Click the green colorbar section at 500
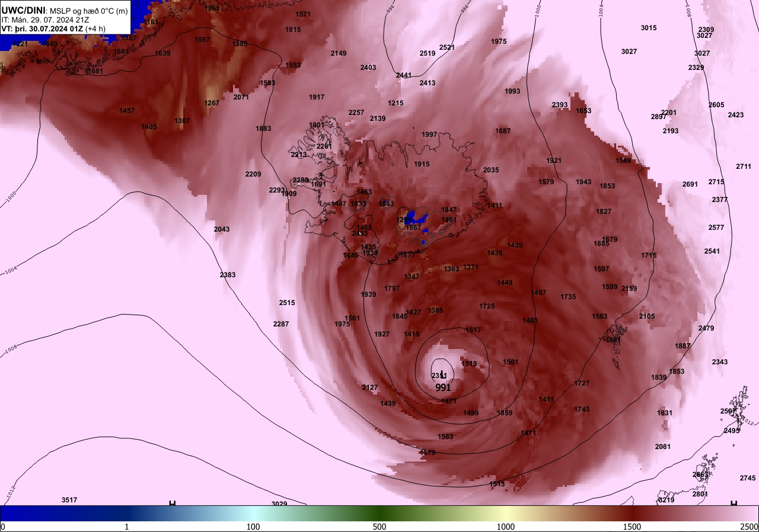Image resolution: width=759 pixels, height=532 pixels. 379,513
